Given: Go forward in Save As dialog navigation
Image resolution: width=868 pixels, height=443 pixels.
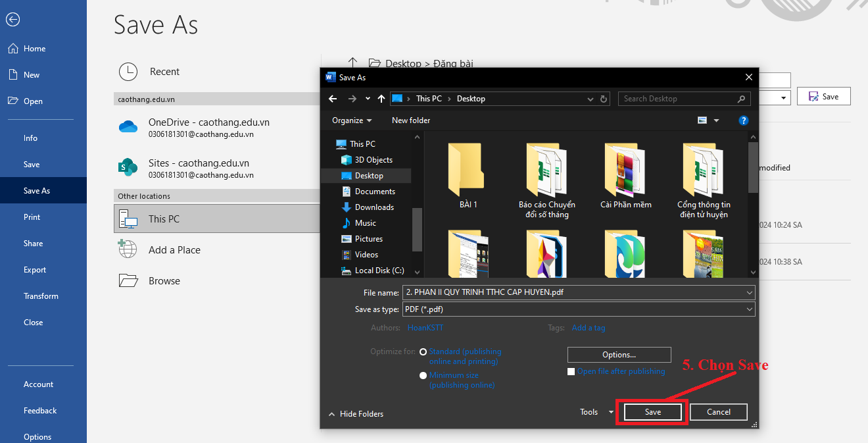Looking at the screenshot, I should point(352,99).
